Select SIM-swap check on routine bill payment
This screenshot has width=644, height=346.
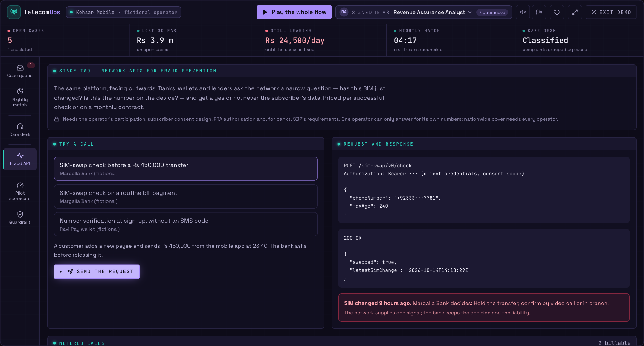pyautogui.click(x=186, y=197)
